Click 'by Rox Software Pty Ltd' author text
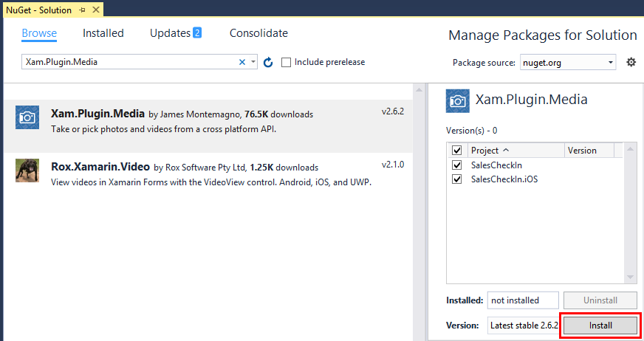This screenshot has width=644, height=341. [200, 168]
